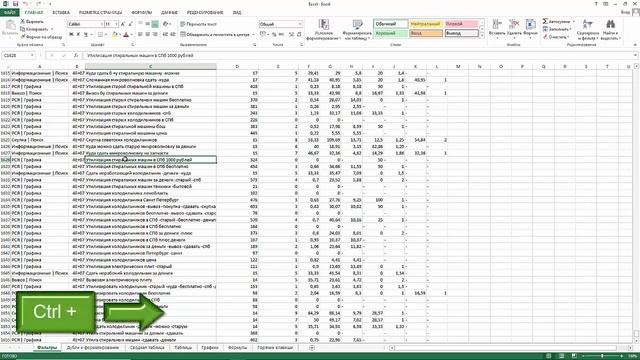Expand the cell styles gallery arrow
Viewport: 640px width, 360px height.
[x=482, y=36]
